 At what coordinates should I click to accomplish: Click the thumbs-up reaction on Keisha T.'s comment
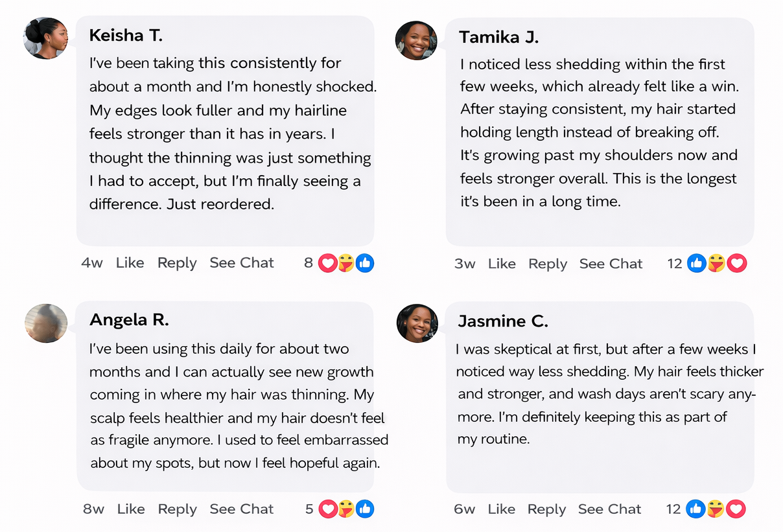pos(365,263)
